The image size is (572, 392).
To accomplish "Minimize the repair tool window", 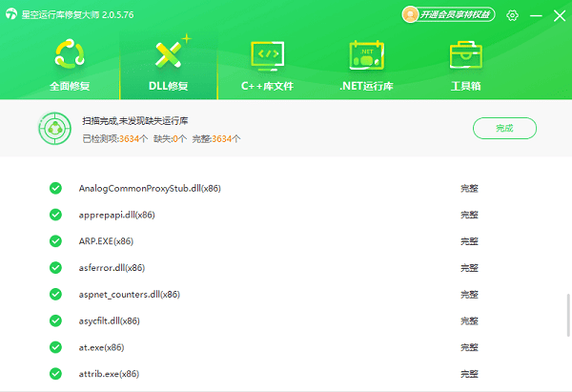I will (x=536, y=15).
